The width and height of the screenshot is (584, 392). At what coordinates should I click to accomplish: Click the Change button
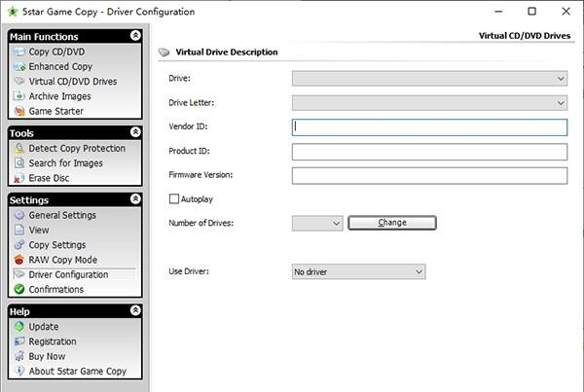392,223
